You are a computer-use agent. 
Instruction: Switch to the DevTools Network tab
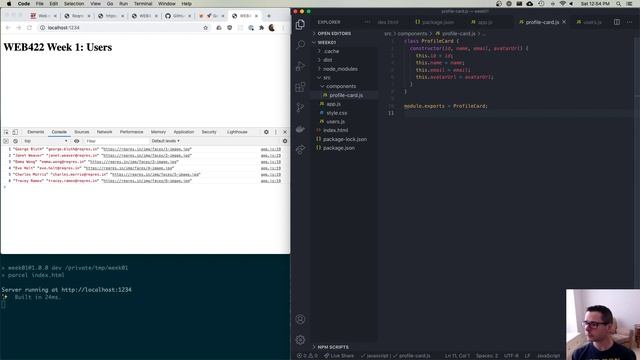[104, 132]
